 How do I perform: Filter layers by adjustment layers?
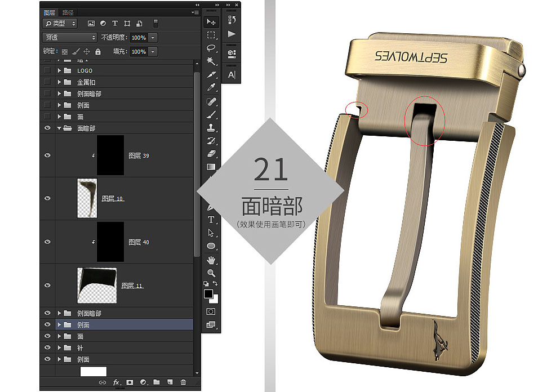103,23
